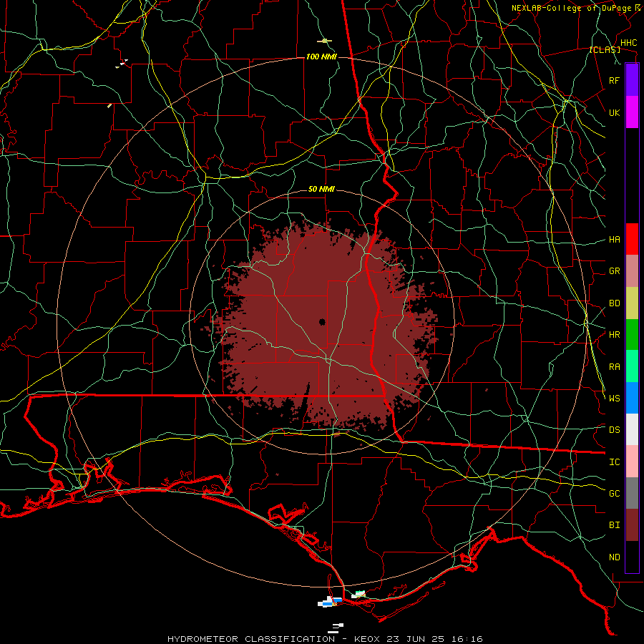Click the UK legend label
644x644 pixels.
point(614,112)
